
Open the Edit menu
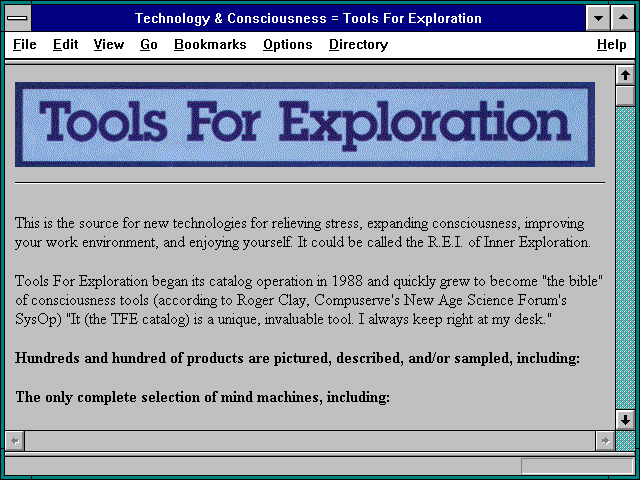pyautogui.click(x=65, y=44)
